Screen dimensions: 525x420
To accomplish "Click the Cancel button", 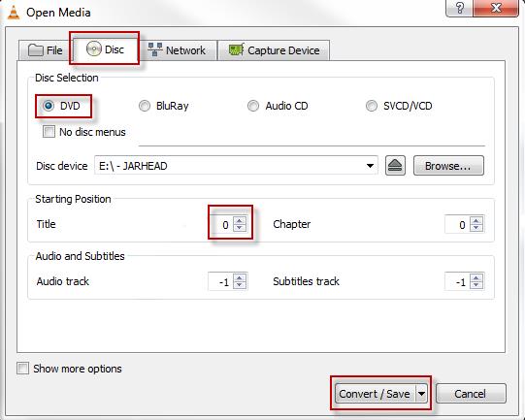I will click(x=471, y=394).
